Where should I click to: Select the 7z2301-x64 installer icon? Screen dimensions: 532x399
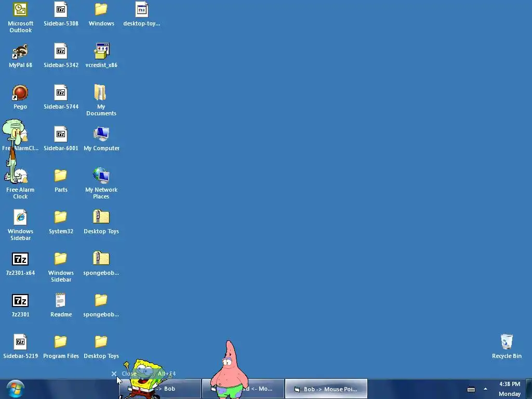pos(20,259)
